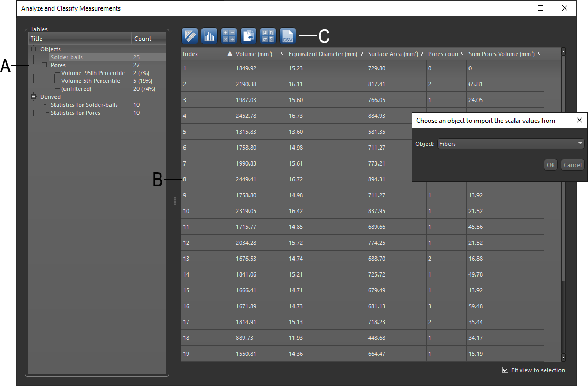The width and height of the screenshot is (588, 386).
Task: Click the arithmetic calculator icon
Action: 229,36
